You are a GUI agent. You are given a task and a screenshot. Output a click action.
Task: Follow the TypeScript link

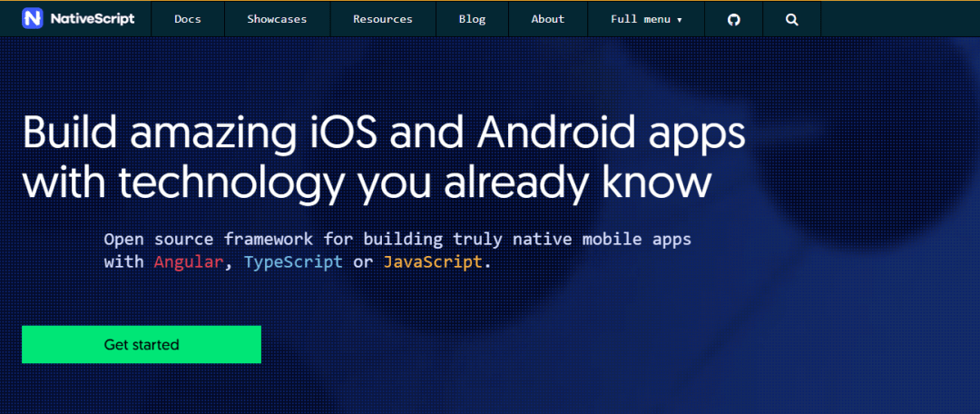point(293,261)
